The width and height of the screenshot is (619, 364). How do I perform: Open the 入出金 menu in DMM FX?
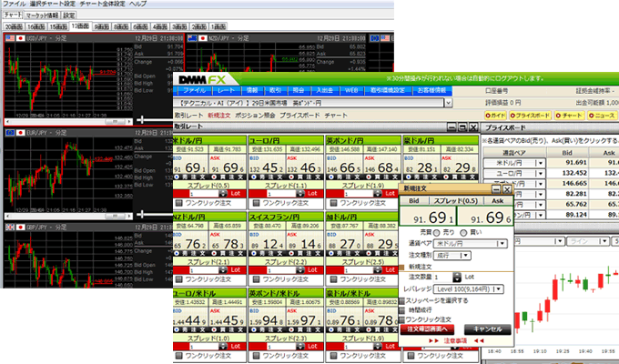point(324,90)
